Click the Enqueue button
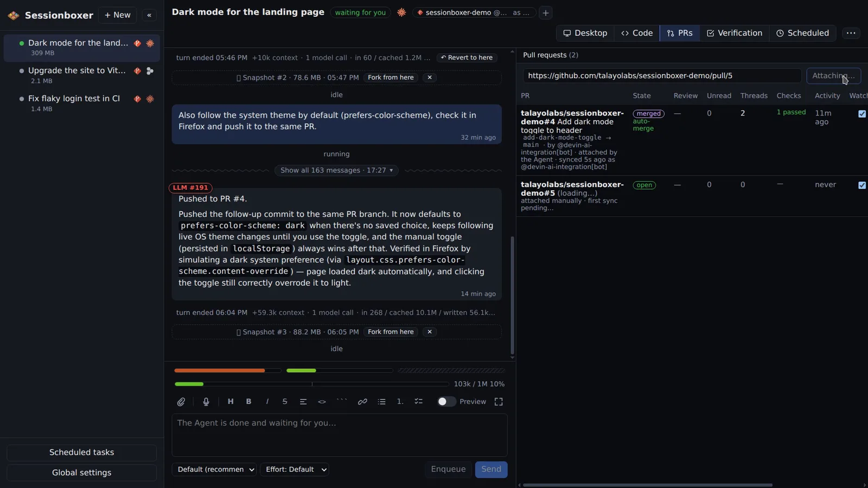Viewport: 868px width, 488px height. (x=448, y=470)
